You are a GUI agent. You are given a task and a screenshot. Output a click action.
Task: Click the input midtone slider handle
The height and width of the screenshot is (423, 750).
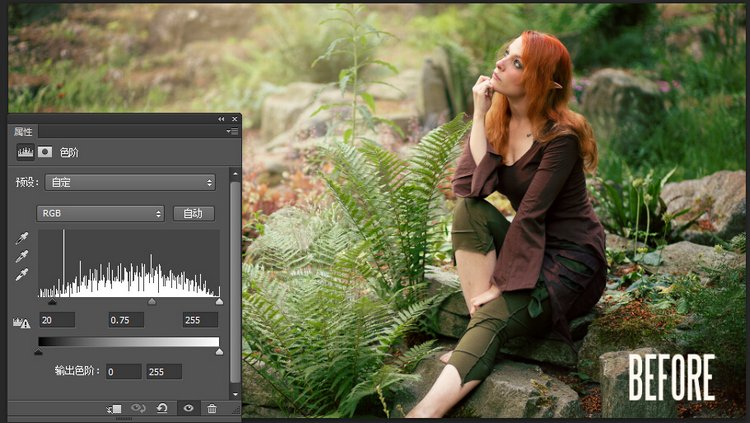pos(152,301)
